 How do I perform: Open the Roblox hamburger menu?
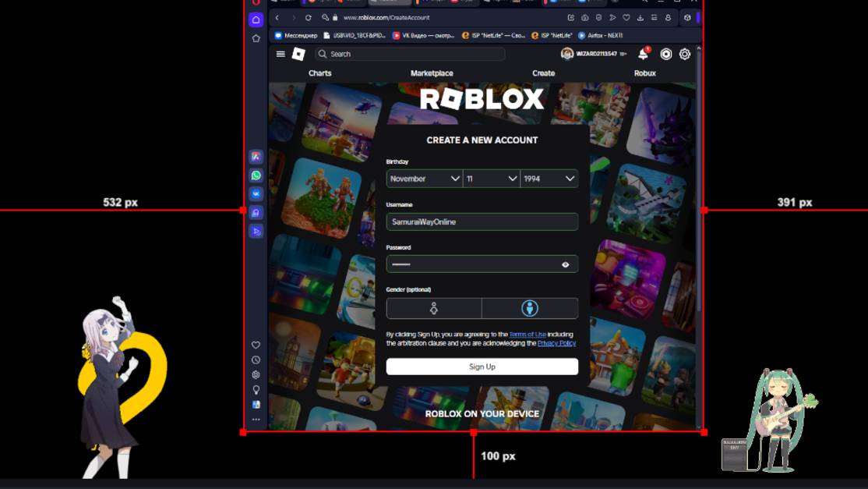tap(281, 54)
